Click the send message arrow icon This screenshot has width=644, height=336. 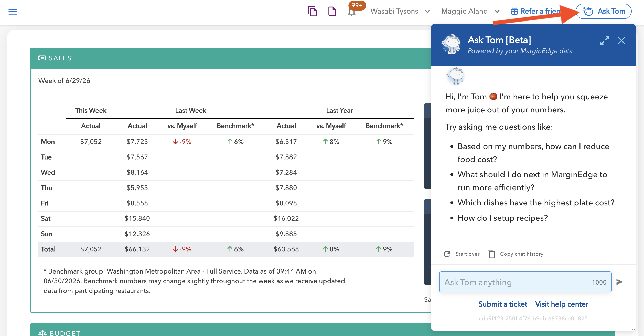(x=619, y=282)
